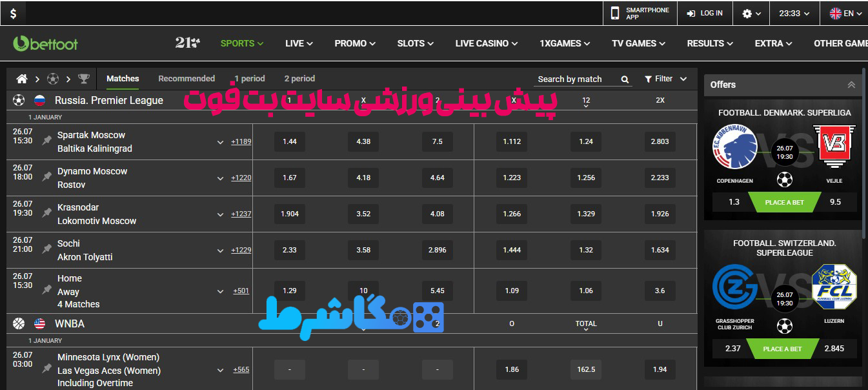
Task: Open +1229 more markets link
Action: tap(241, 250)
